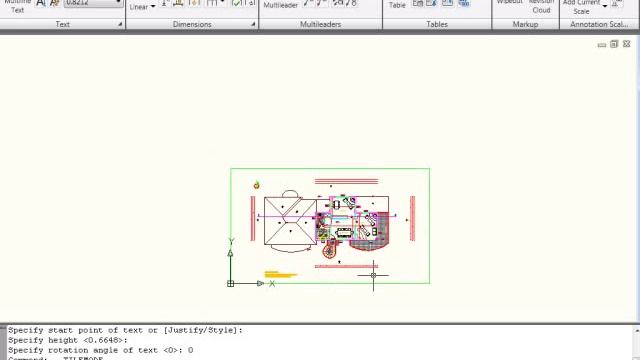Image resolution: width=640 pixels, height=360 pixels.
Task: Click the Revision Cloud button
Action: point(541,6)
